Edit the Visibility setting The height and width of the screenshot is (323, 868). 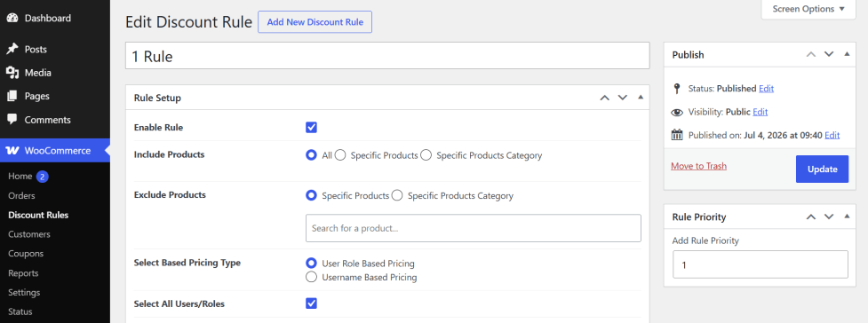click(760, 112)
